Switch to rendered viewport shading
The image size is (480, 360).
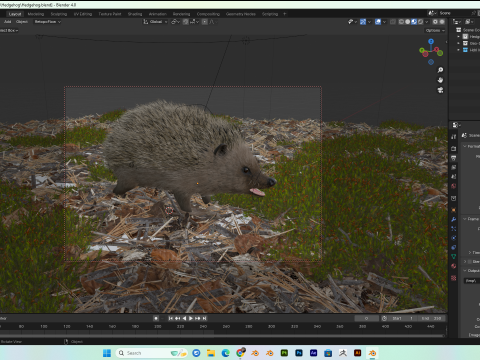coord(420,22)
